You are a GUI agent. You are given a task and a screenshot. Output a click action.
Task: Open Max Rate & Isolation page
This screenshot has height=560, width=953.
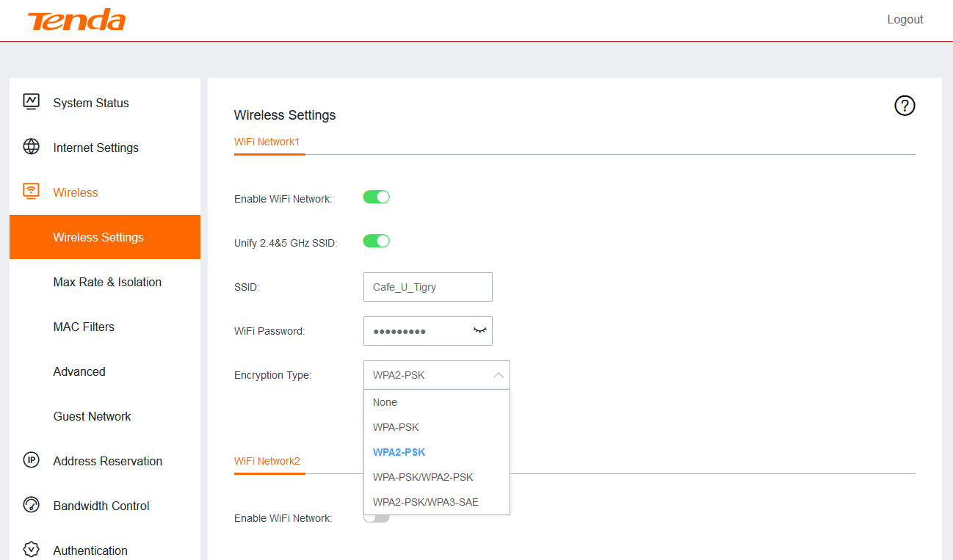tap(105, 282)
